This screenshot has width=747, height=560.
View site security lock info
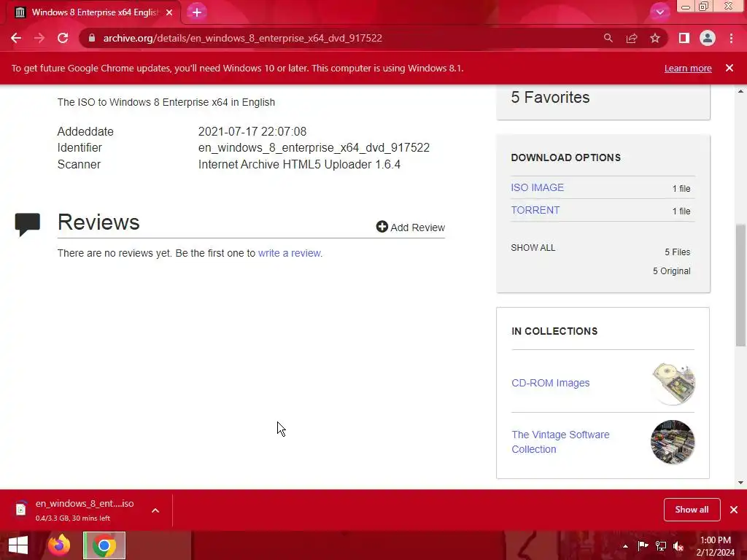pyautogui.click(x=92, y=38)
